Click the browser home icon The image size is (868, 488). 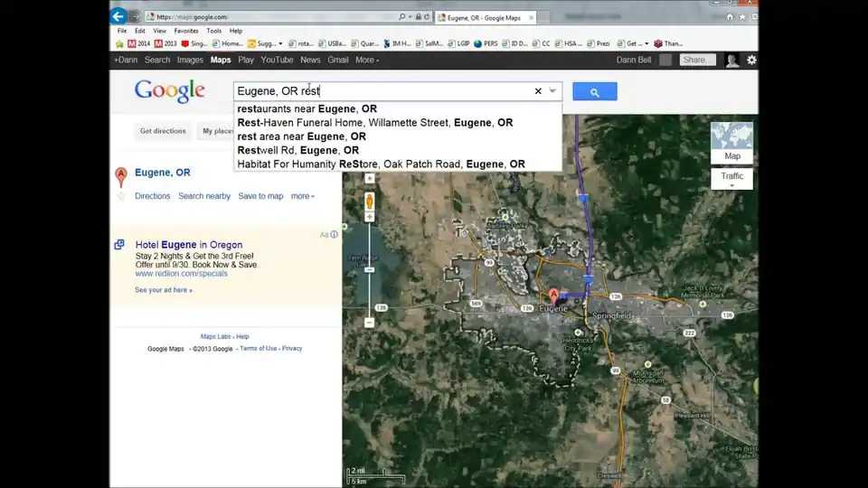730,17
